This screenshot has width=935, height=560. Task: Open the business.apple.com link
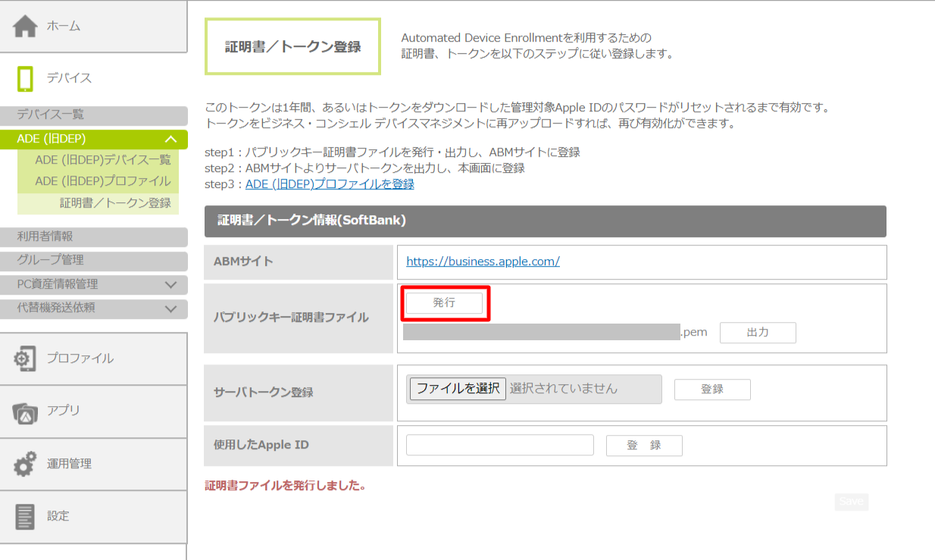[483, 261]
